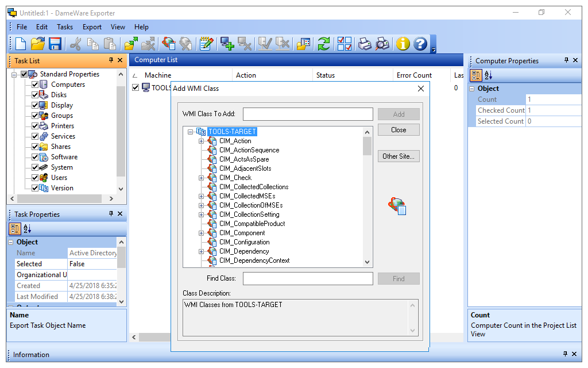Viewport: 588px width, 368px height.
Task: Open the Export menu
Action: point(92,26)
